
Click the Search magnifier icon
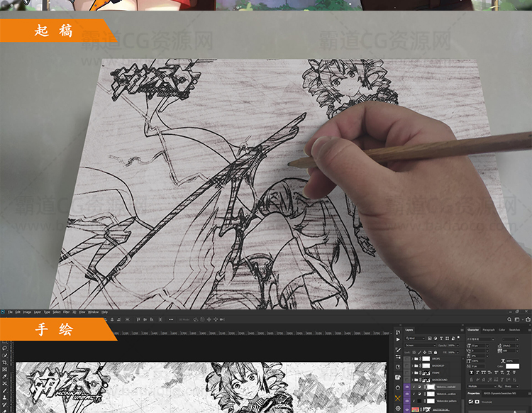point(509,319)
